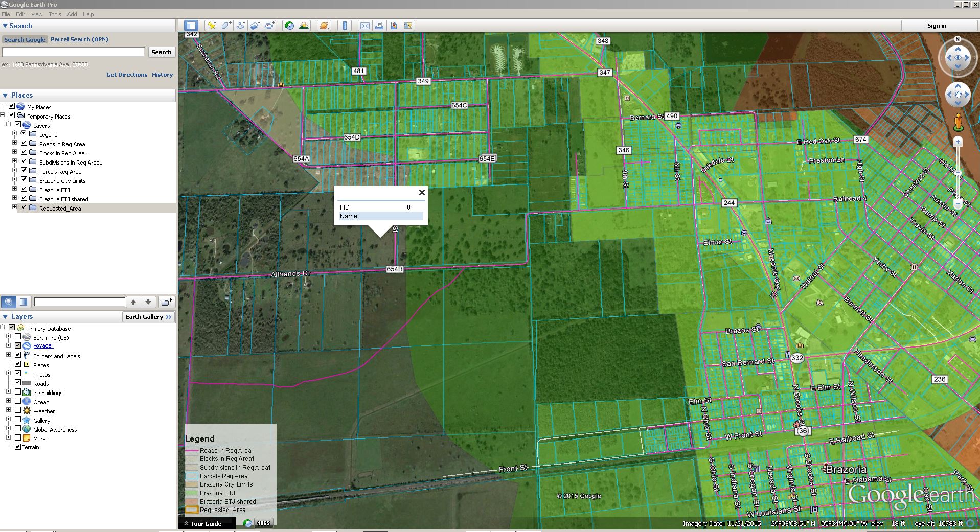Image resolution: width=980 pixels, height=532 pixels.
Task: Select the Add Placemark tool
Action: click(212, 25)
